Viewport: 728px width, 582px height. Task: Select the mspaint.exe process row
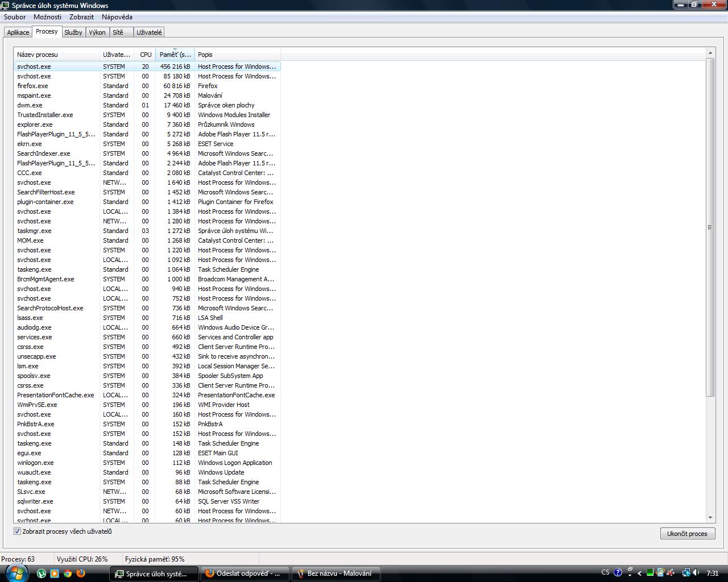tap(147, 95)
